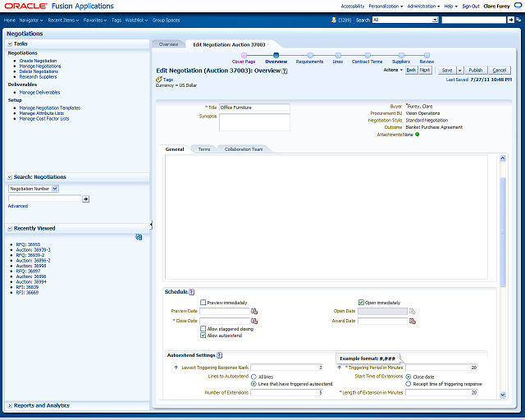Image resolution: width=525 pixels, height=420 pixels.
Task: Click the Back button
Action: tap(411, 70)
